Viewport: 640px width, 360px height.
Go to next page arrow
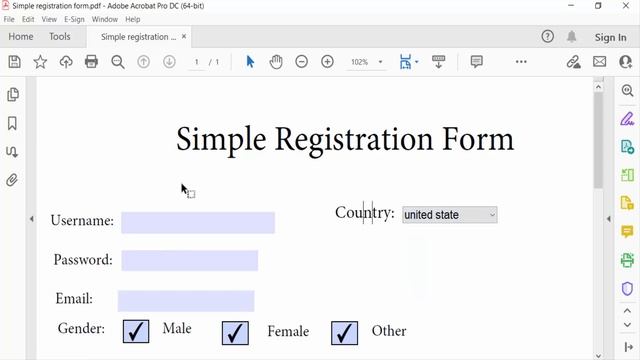click(169, 62)
